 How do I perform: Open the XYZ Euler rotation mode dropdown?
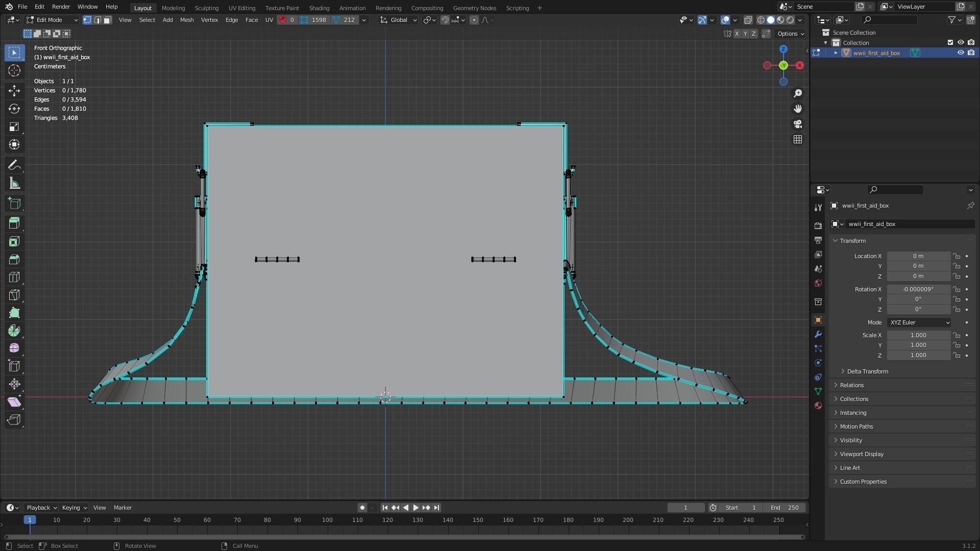click(919, 322)
